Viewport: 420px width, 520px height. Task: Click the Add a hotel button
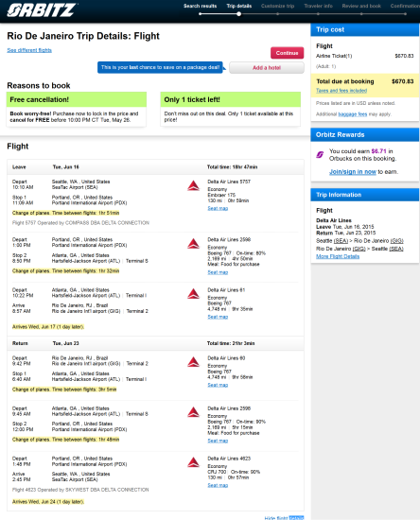(x=267, y=68)
